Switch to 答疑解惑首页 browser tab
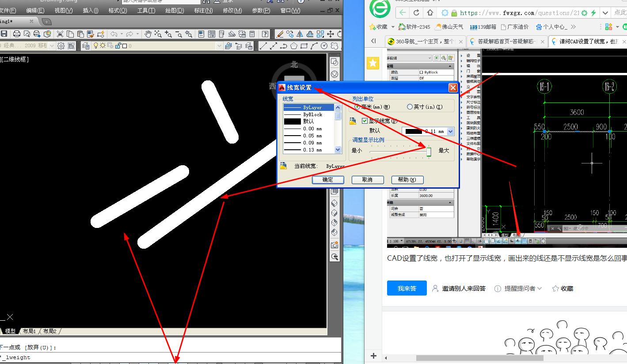This screenshot has width=627, height=364. coord(506,41)
